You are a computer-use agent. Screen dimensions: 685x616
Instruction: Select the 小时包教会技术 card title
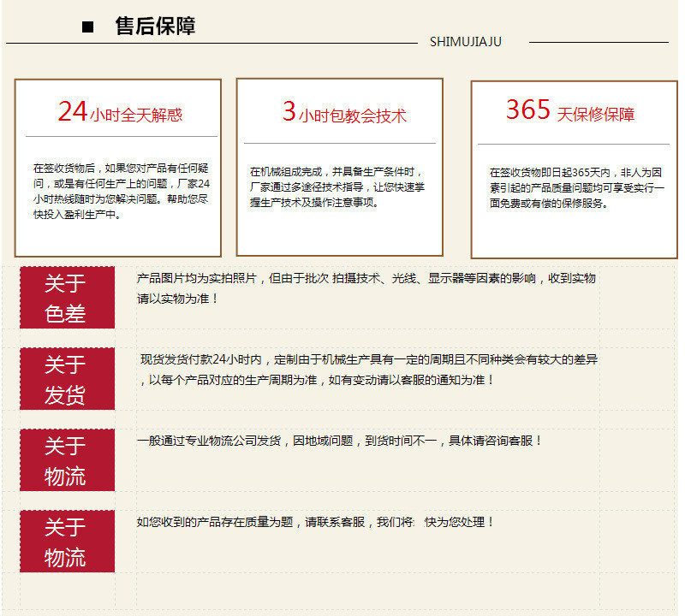[x=352, y=115]
